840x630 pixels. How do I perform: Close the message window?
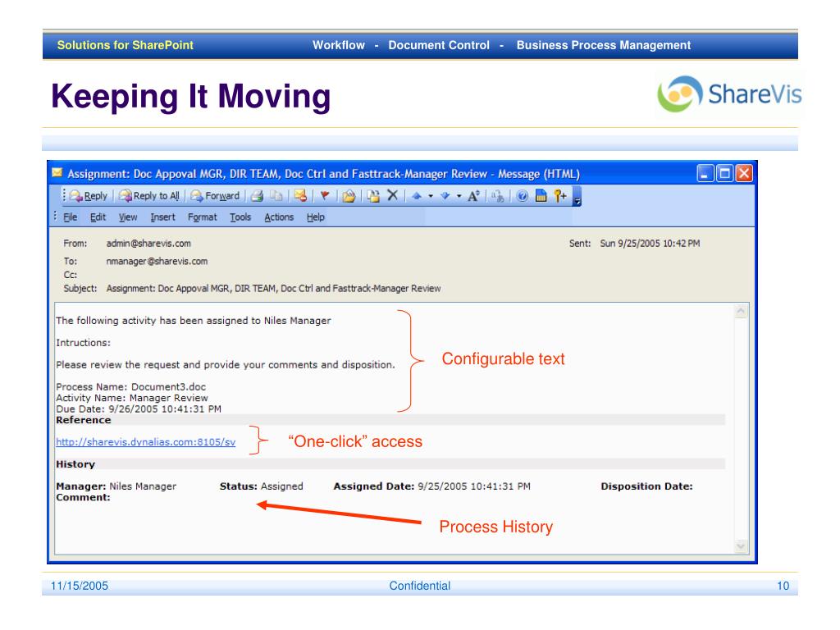click(x=743, y=174)
